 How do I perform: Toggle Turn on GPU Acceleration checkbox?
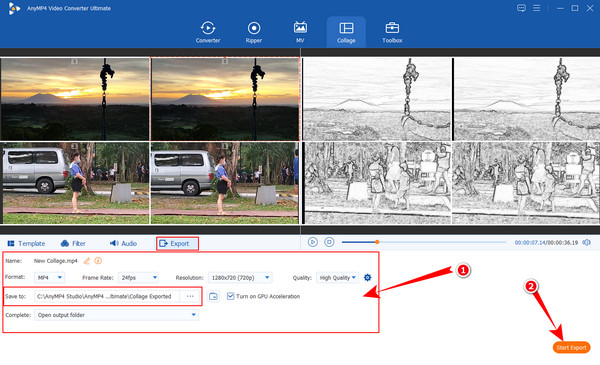(230, 296)
